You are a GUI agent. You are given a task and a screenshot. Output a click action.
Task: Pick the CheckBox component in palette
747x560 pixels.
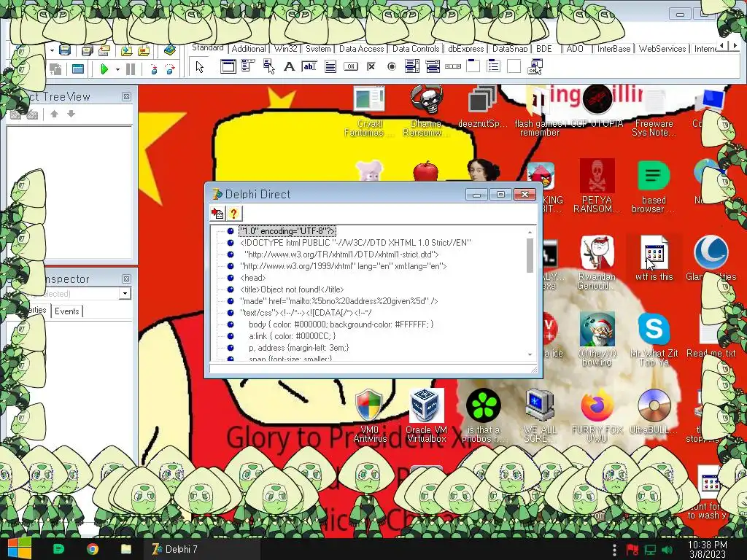click(371, 66)
